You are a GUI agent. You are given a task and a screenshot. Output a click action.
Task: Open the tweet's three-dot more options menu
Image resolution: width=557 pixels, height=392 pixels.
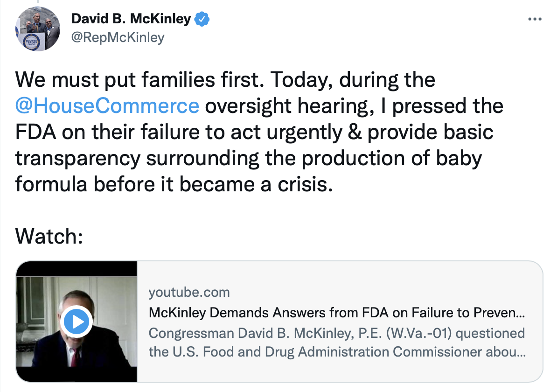[534, 20]
